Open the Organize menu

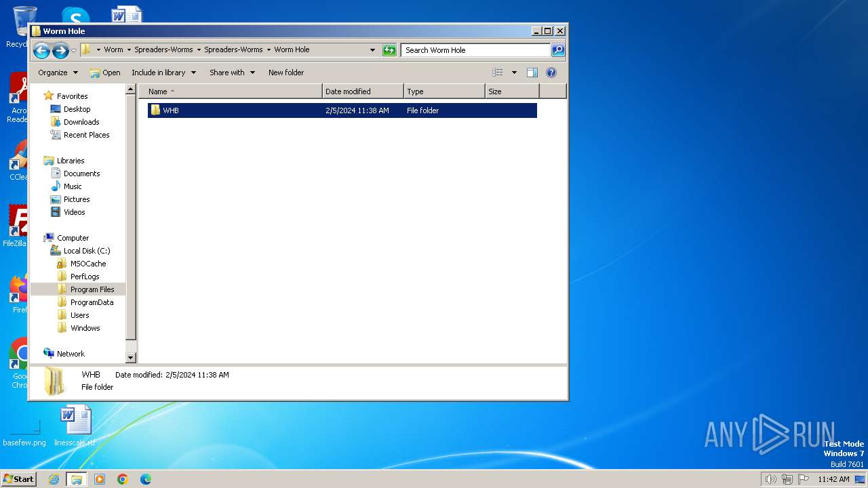click(58, 73)
